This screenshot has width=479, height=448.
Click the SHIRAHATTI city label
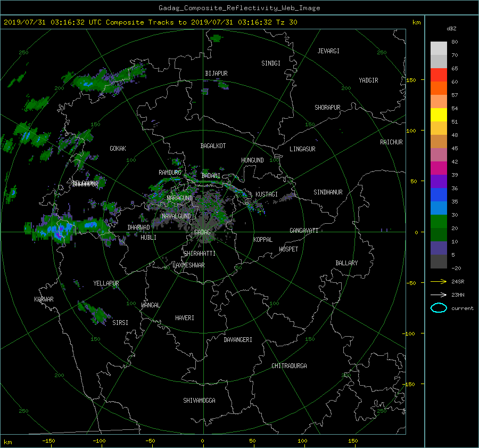click(x=199, y=254)
